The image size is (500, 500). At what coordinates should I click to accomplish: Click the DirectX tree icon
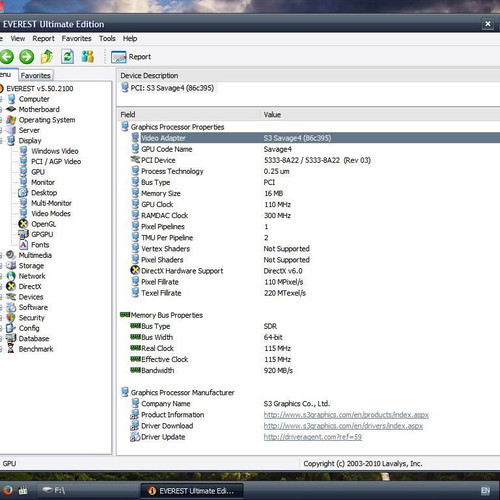point(11,286)
